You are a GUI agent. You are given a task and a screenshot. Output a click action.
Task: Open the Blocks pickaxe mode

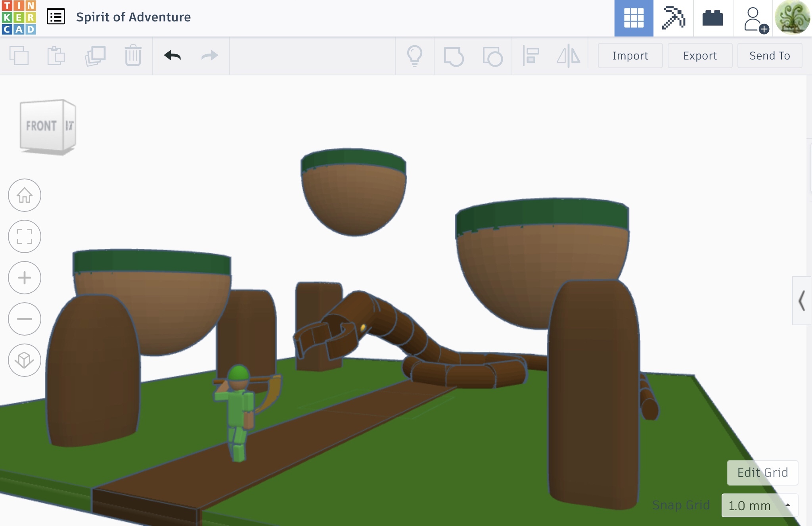click(673, 18)
